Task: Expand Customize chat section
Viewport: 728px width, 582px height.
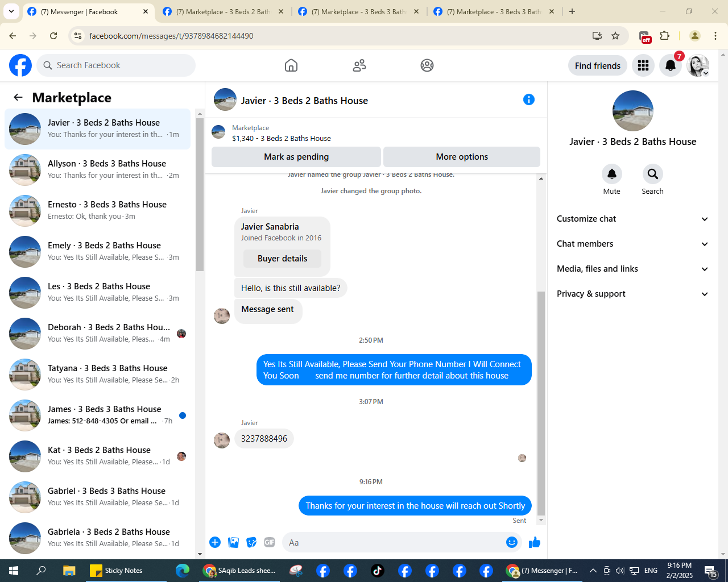Action: coord(632,219)
